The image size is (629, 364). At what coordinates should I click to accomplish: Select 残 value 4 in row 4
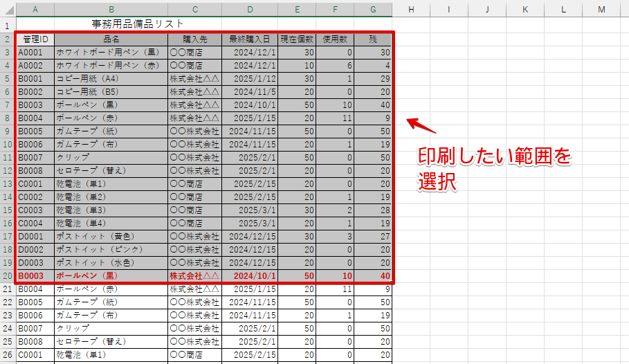point(373,66)
